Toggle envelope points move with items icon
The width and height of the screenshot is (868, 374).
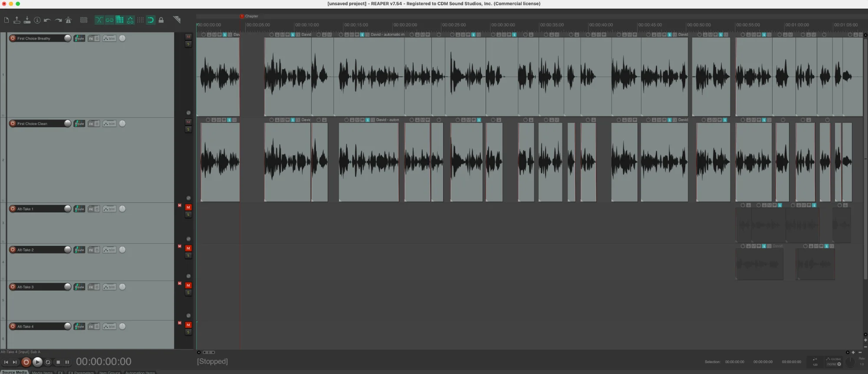point(130,20)
